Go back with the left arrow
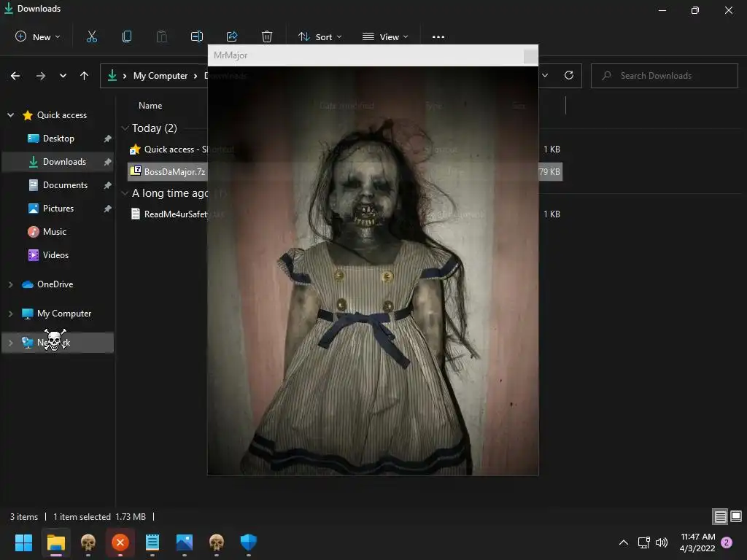747x560 pixels. pyautogui.click(x=15, y=76)
